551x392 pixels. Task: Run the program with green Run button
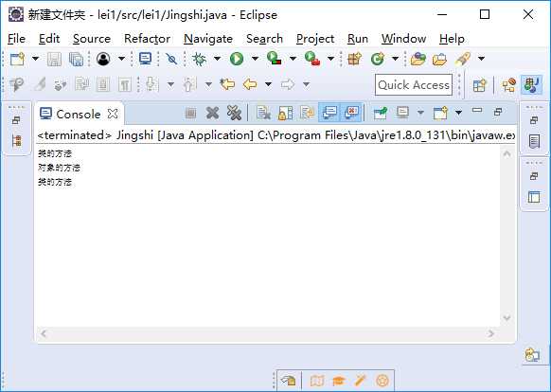tap(237, 59)
